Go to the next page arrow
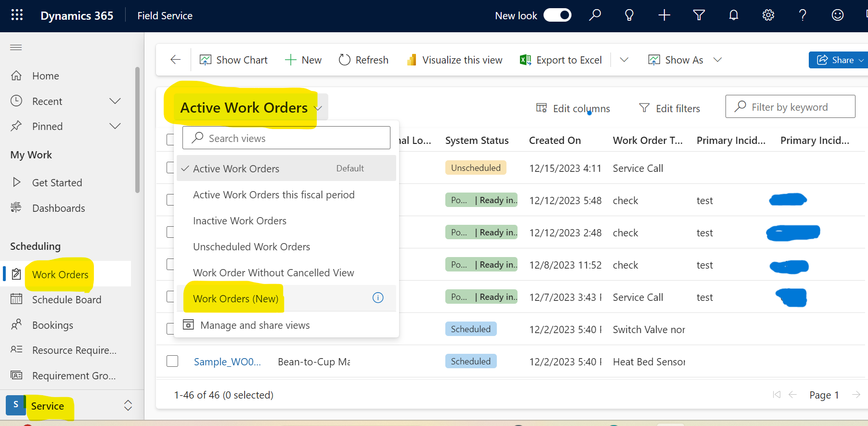The width and height of the screenshot is (868, 426). 856,395
